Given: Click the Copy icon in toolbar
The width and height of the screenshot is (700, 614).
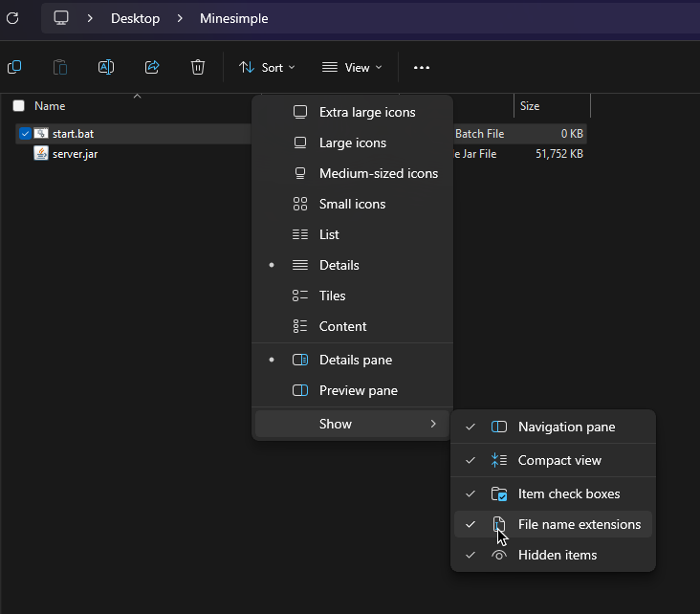Looking at the screenshot, I should (14, 67).
